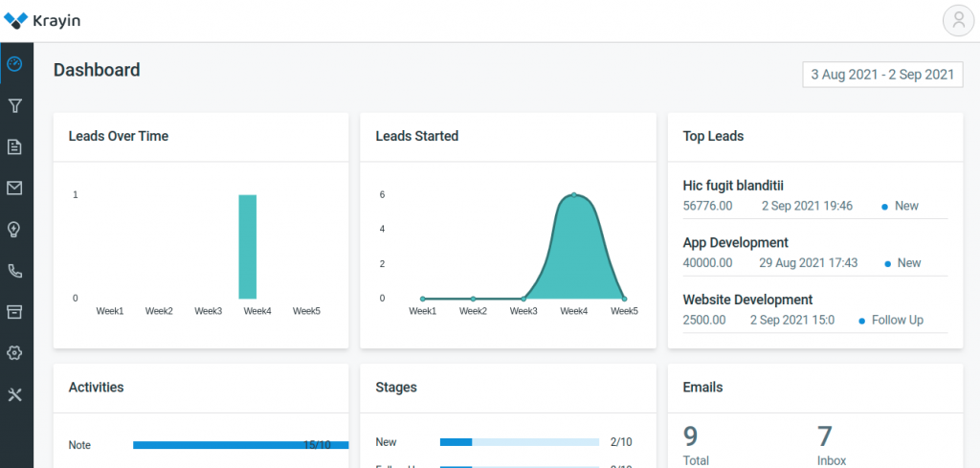Click the Note activity progress bar

click(x=240, y=445)
